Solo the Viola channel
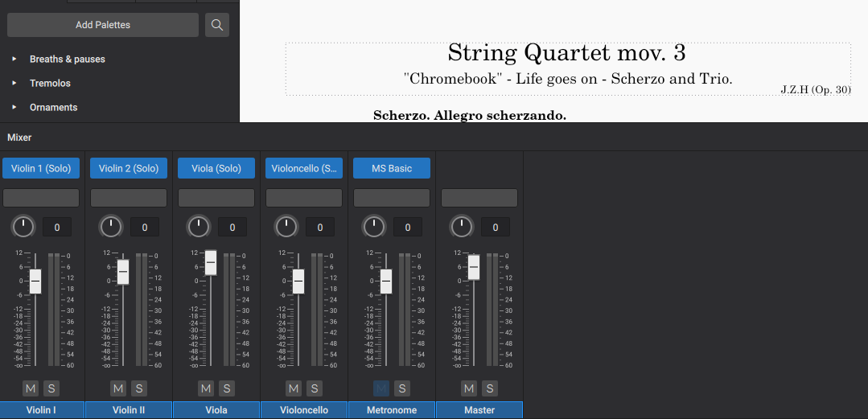Viewport: 868px width, 419px height. click(227, 388)
